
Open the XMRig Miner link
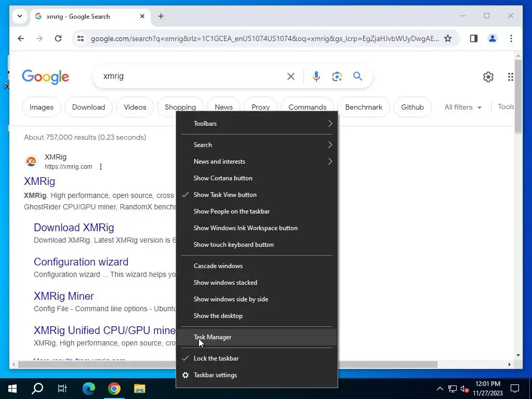pos(64,296)
